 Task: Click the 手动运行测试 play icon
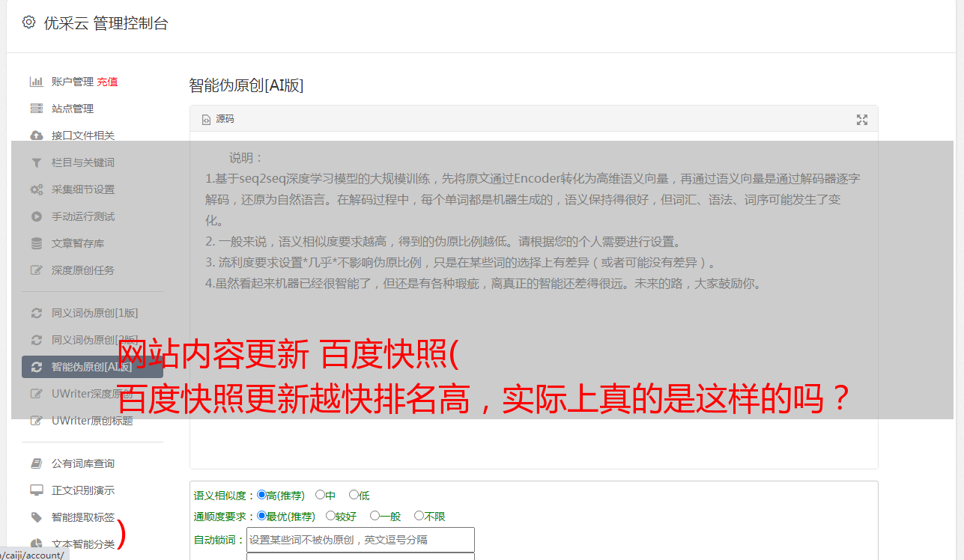click(36, 216)
